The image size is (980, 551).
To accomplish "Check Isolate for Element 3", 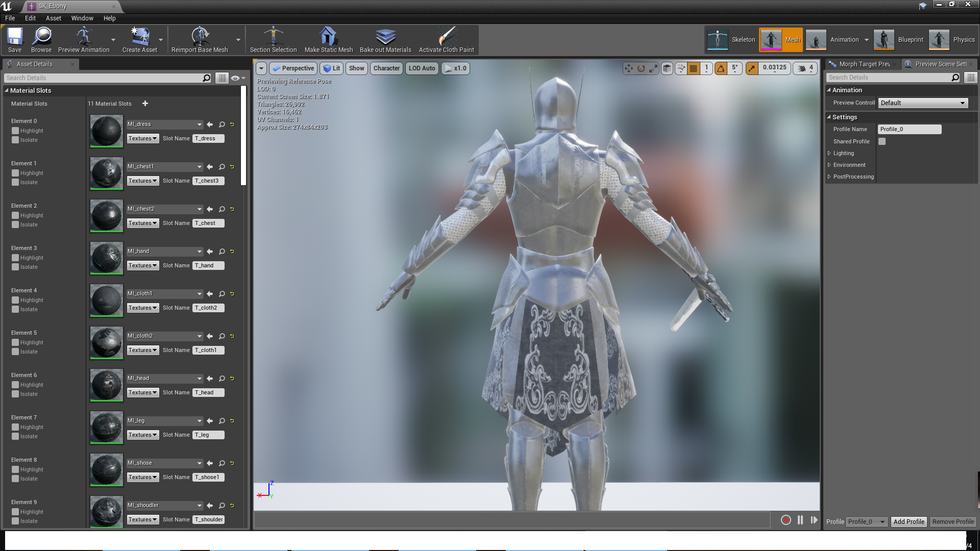I will click(x=15, y=267).
